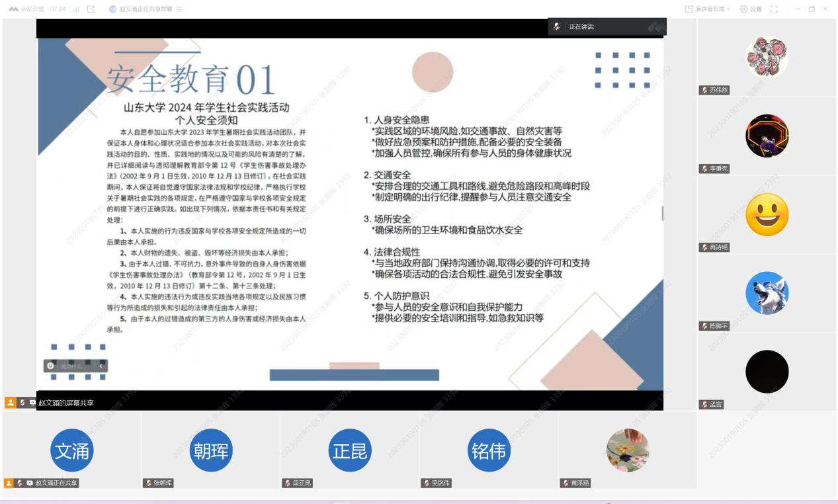This screenshot has width=838, height=504.
Task: Click 陈振宇's wolf avatar tile
Action: tap(767, 293)
